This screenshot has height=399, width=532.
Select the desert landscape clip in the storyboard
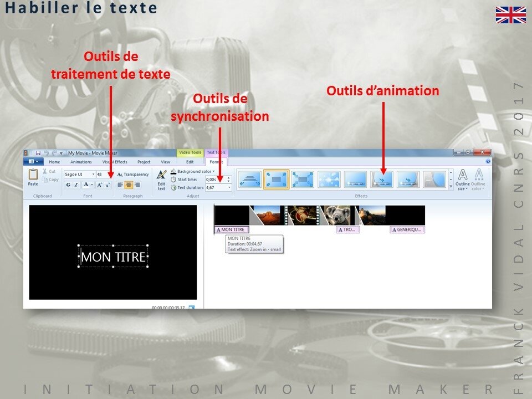[x=267, y=215]
